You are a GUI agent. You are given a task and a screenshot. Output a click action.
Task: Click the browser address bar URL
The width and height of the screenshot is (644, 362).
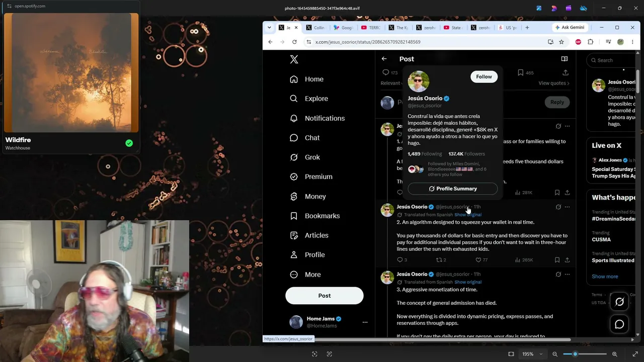(x=368, y=42)
